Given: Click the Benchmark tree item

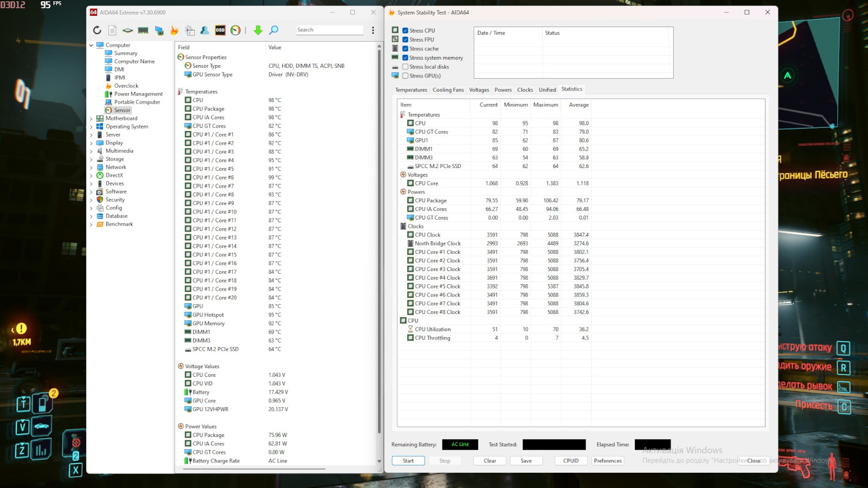Looking at the screenshot, I should (x=119, y=224).
